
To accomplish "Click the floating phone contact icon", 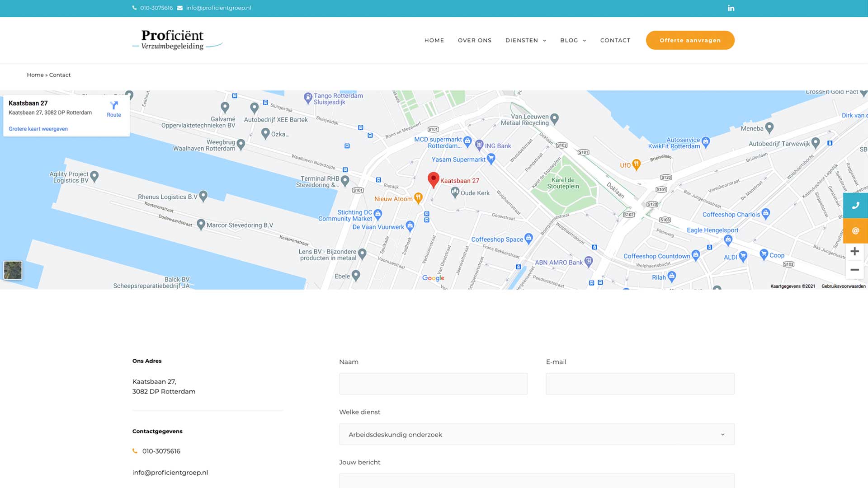I will coord(855,205).
